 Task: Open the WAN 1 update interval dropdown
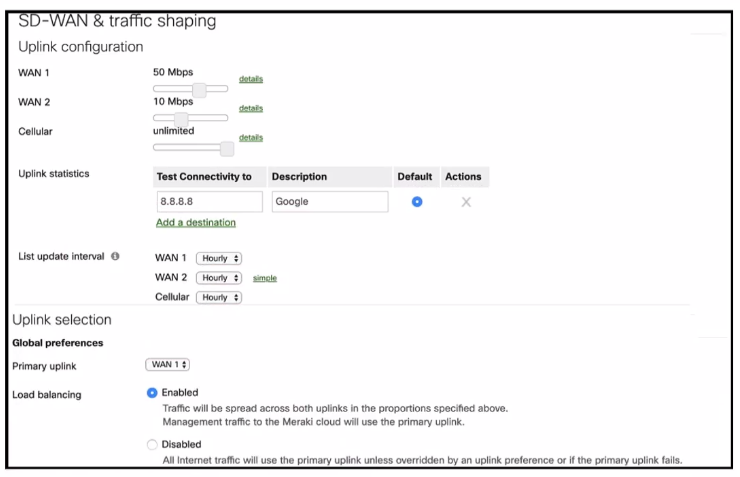[219, 258]
